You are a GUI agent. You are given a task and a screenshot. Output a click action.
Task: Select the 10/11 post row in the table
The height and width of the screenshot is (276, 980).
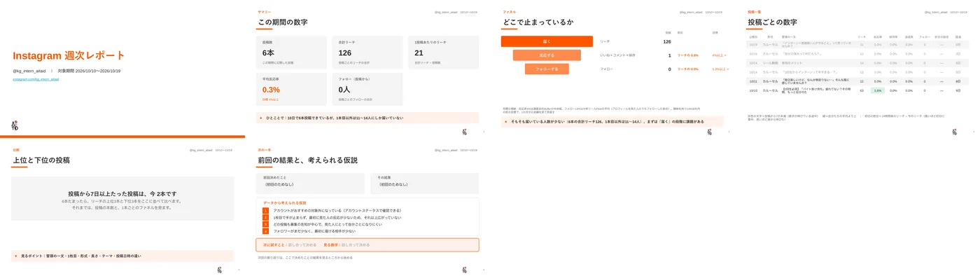click(858, 81)
